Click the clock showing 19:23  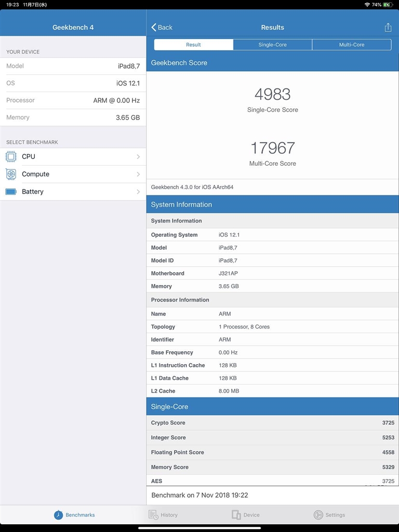click(x=12, y=5)
